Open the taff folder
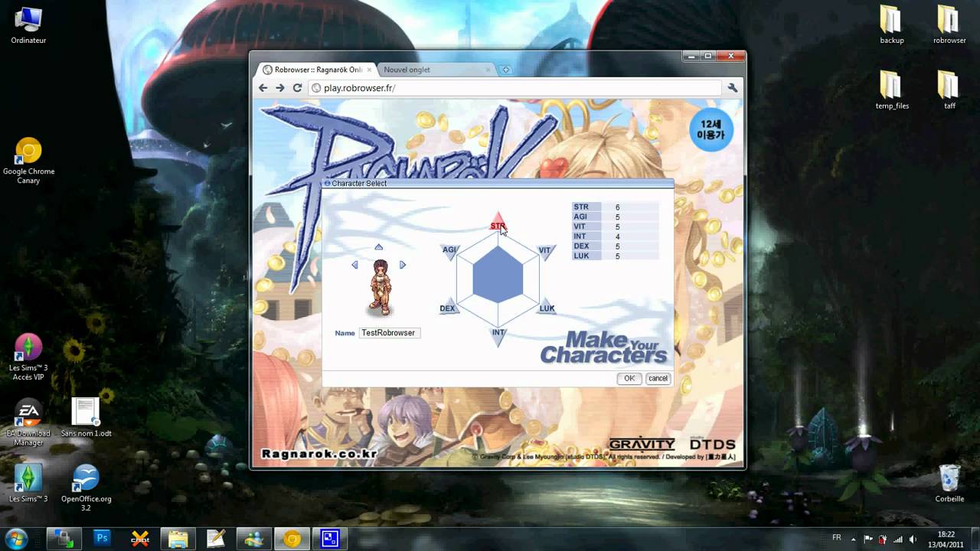Image resolution: width=980 pixels, height=551 pixels. coord(949,90)
